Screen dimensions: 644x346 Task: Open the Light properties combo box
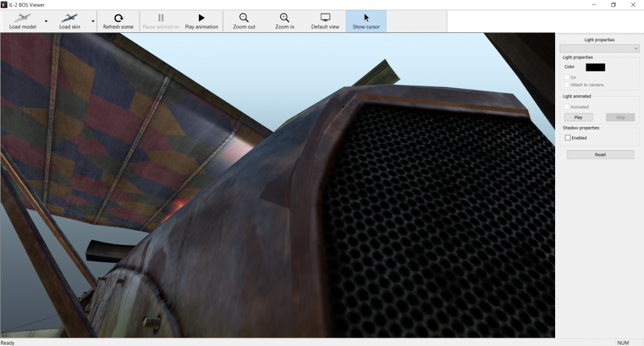pos(599,48)
